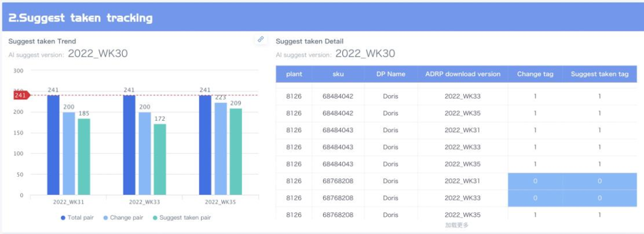Click sku 68768208 in the 2022_WK35 row
Screen dimensions: 644x234
pos(338,215)
